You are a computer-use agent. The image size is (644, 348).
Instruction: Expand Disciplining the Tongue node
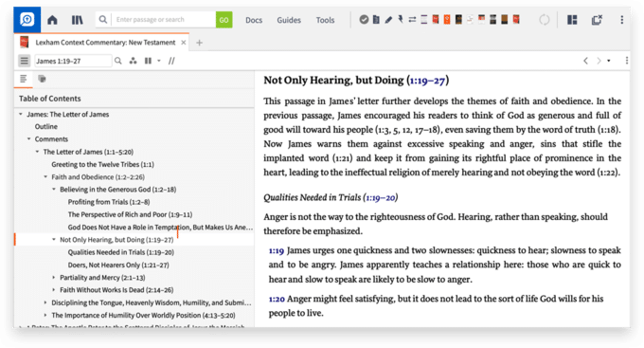pos(45,302)
